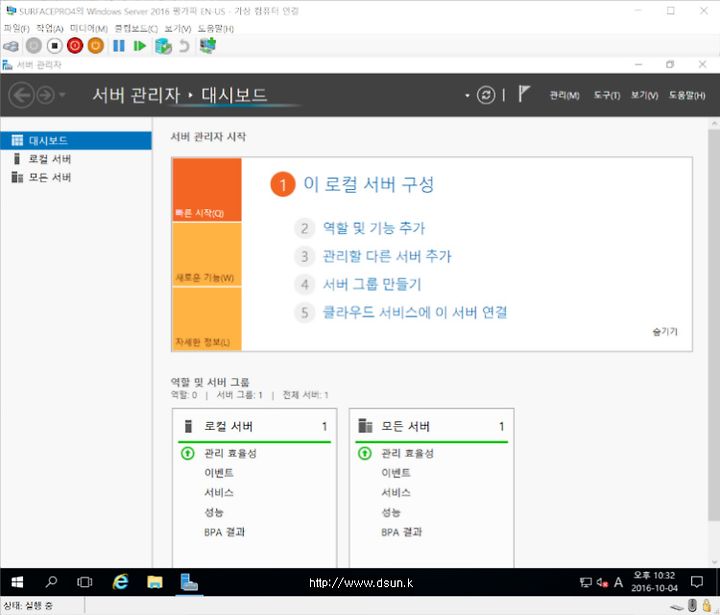Open taskbar search magnifier
Image resolution: width=720 pixels, height=615 pixels.
[x=51, y=582]
